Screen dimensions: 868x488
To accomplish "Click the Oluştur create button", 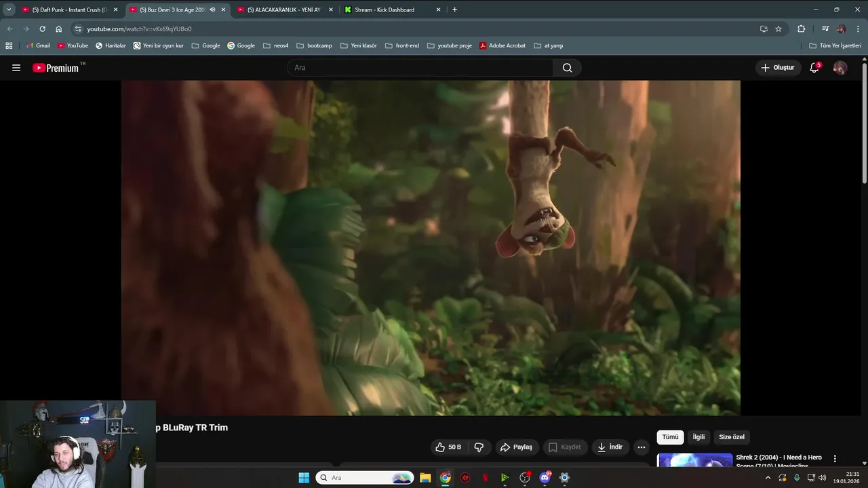I will coord(777,68).
